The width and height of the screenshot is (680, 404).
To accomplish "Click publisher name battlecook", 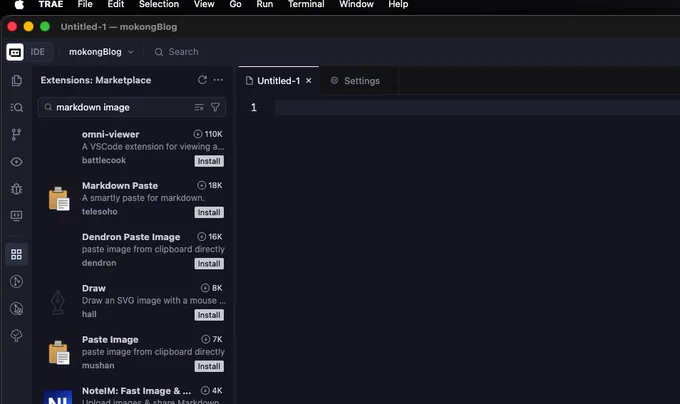I will [x=104, y=160].
